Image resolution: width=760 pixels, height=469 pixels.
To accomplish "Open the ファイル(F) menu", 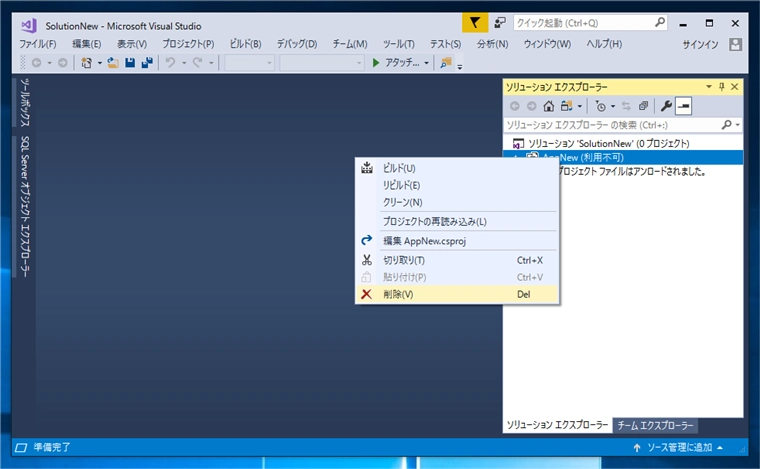I will pyautogui.click(x=38, y=44).
